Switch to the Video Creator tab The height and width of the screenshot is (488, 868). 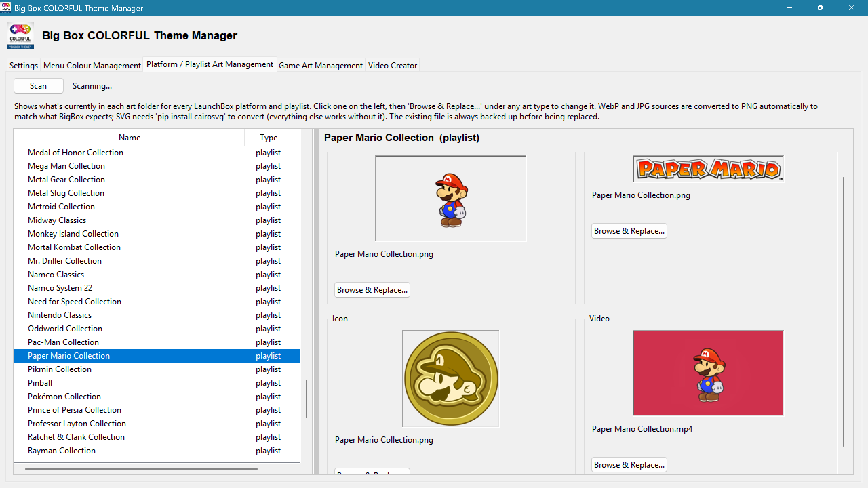pos(393,65)
